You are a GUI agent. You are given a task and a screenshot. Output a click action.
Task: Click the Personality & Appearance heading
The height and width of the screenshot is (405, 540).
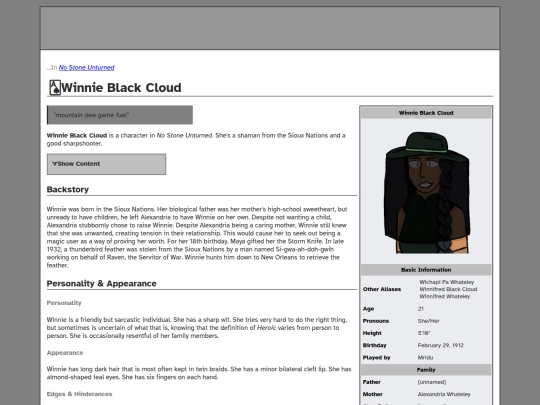(102, 283)
